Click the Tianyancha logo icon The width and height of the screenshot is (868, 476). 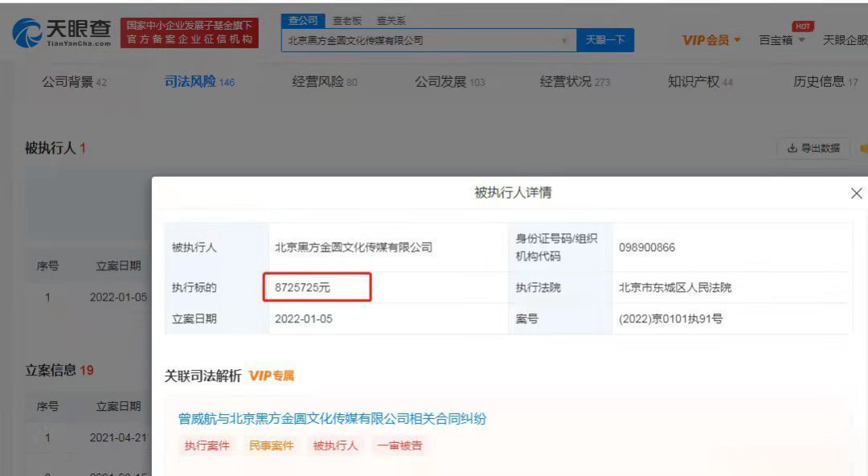click(27, 33)
